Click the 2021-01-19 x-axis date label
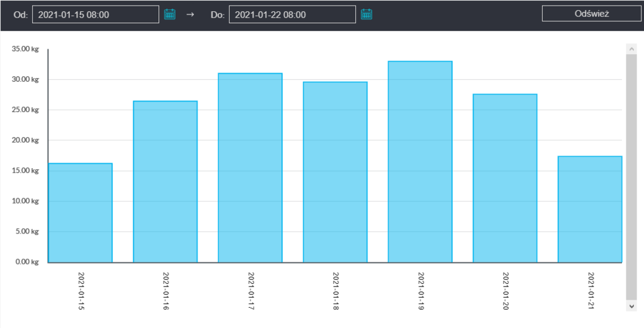 click(x=421, y=291)
